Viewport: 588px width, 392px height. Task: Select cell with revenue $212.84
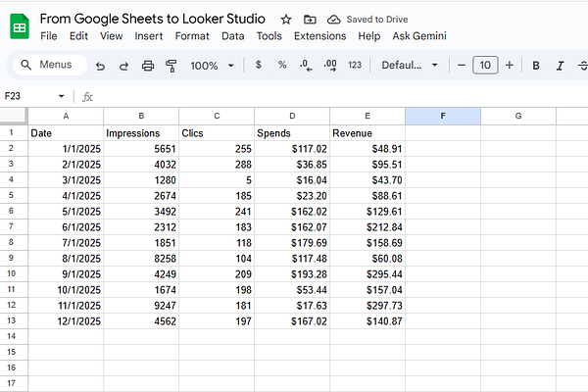point(367,227)
